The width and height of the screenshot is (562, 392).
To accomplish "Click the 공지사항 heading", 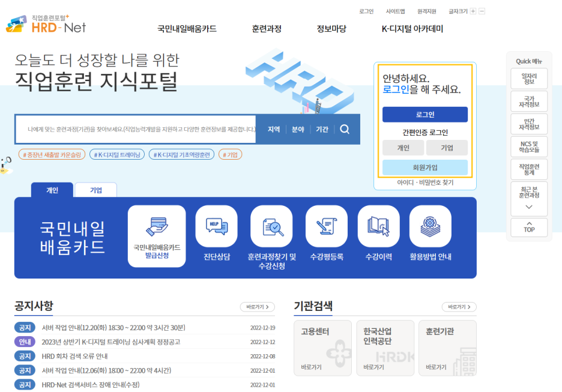I will 34,306.
